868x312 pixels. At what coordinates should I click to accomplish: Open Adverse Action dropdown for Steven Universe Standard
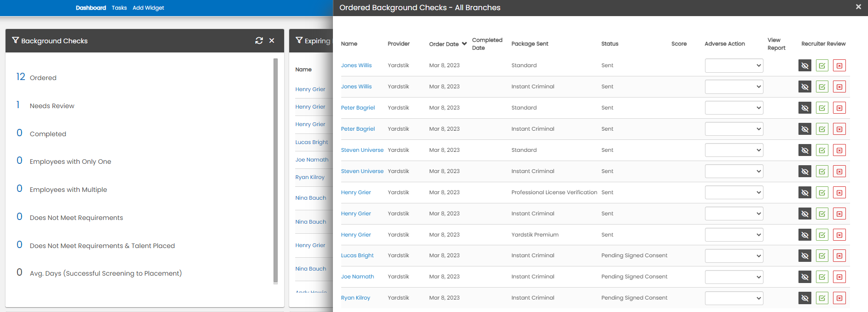click(734, 150)
